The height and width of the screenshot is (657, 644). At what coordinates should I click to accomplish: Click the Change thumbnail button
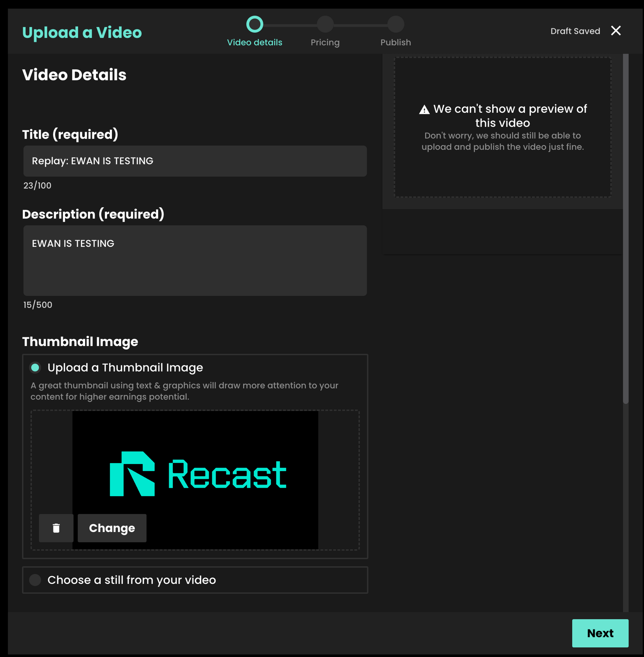112,528
